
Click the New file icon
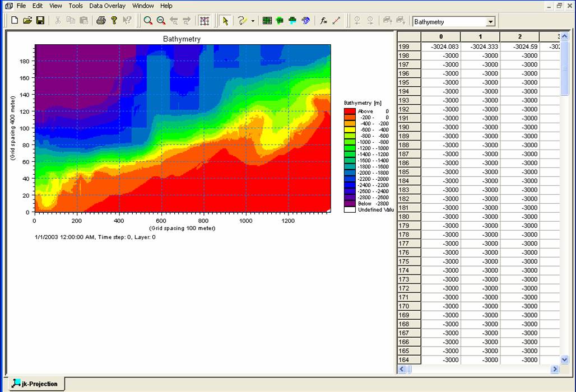tap(15, 21)
